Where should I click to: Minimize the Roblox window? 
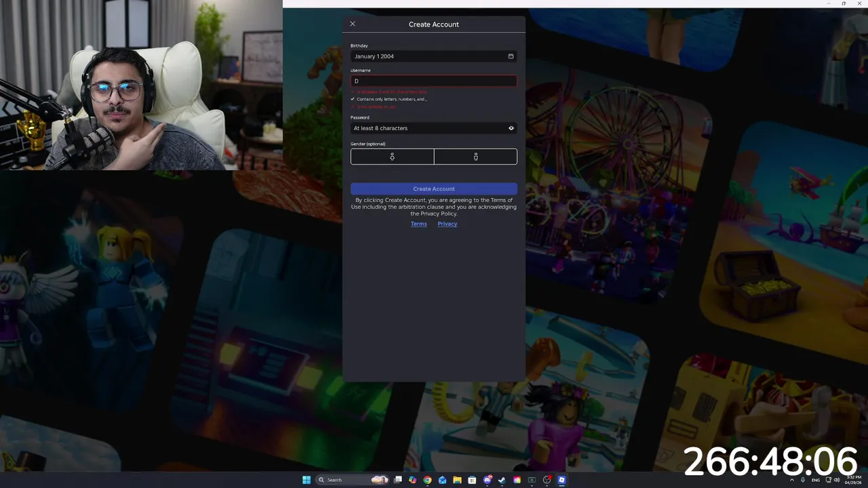pyautogui.click(x=829, y=3)
